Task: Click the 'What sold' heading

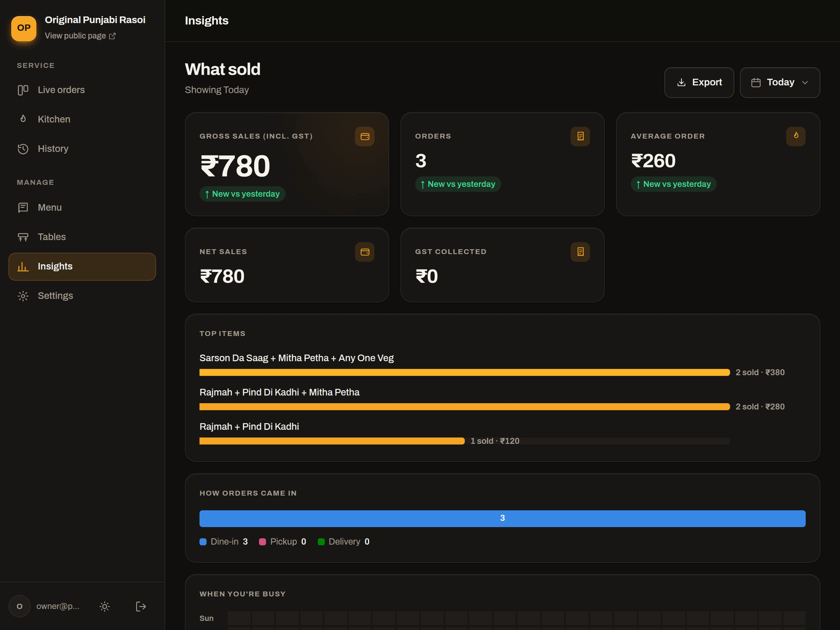Action: [x=223, y=69]
